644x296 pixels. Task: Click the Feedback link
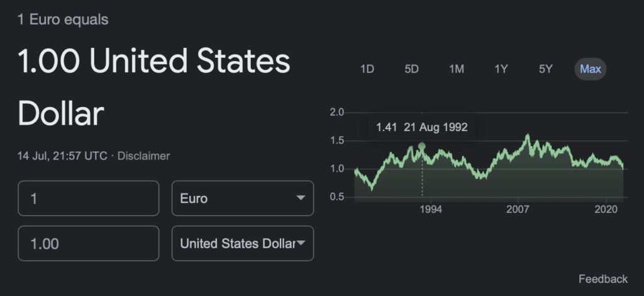click(x=603, y=279)
